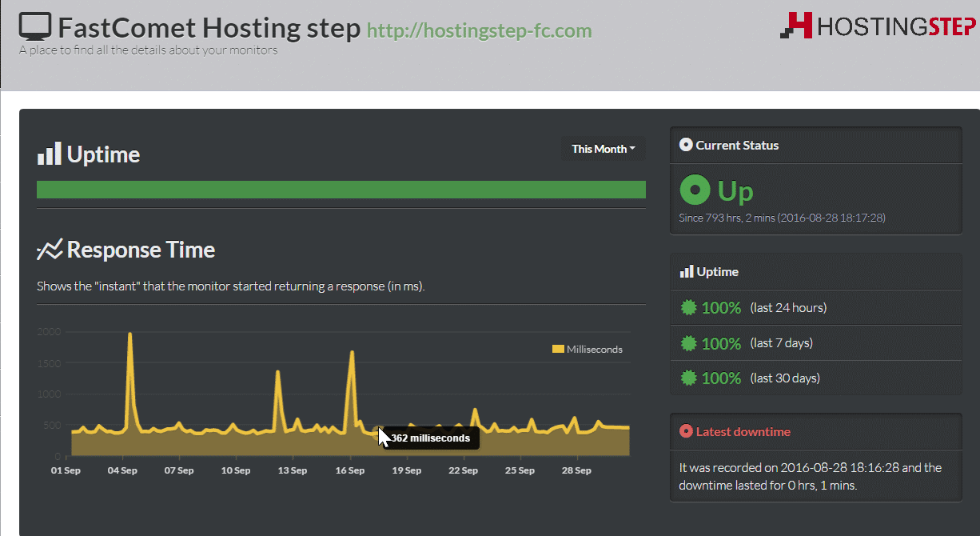The image size is (980, 536).
Task: Click the line graph icon beside Response Time
Action: (49, 250)
